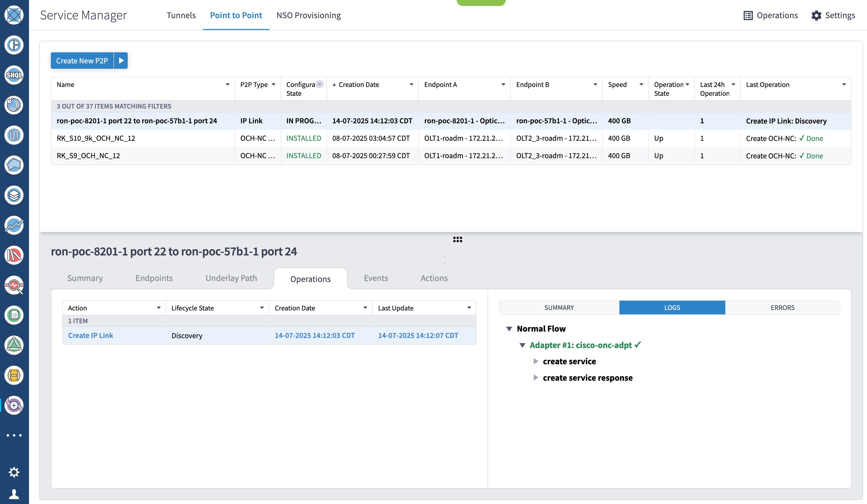
Task: Click the three-dots more apps sidebar icon
Action: [x=14, y=435]
